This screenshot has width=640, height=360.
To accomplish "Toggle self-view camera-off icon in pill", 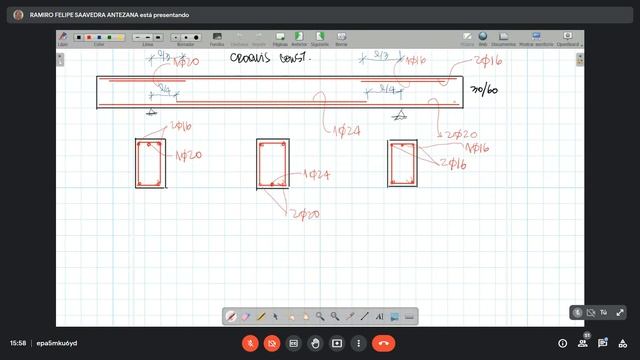I will pyautogui.click(x=591, y=313).
